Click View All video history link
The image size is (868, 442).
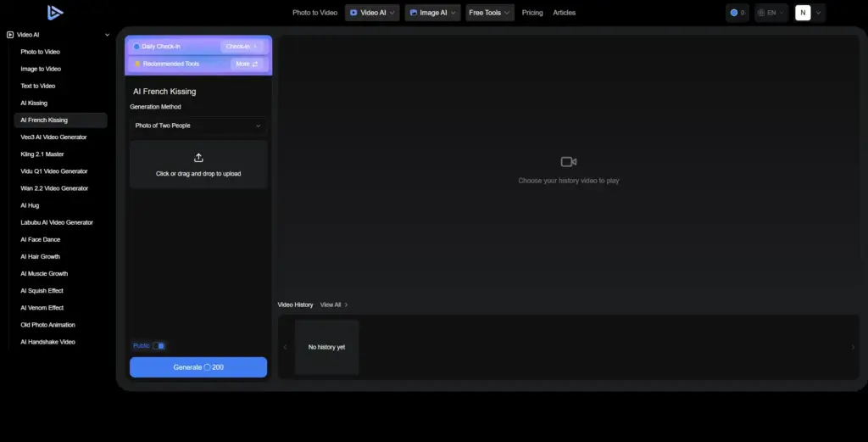334,305
